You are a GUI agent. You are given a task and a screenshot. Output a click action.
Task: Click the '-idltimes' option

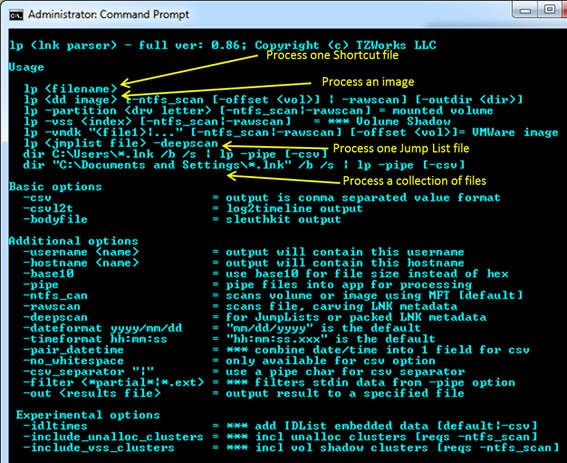55,426
